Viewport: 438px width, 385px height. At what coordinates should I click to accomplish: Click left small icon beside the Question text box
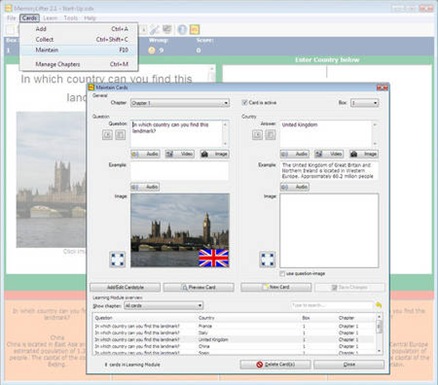point(107,135)
